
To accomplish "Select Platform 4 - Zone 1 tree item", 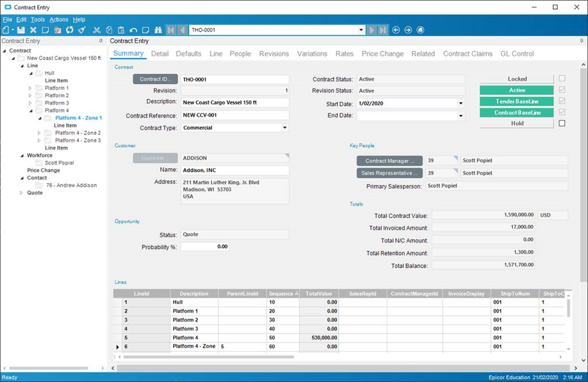I will 78,118.
